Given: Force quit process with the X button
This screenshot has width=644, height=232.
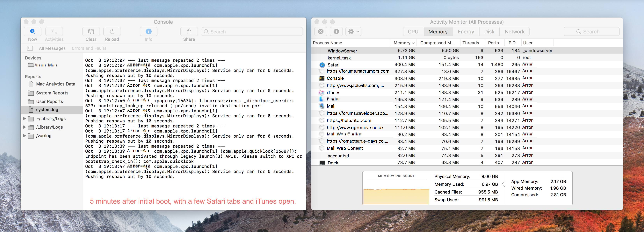Looking at the screenshot, I should [321, 32].
